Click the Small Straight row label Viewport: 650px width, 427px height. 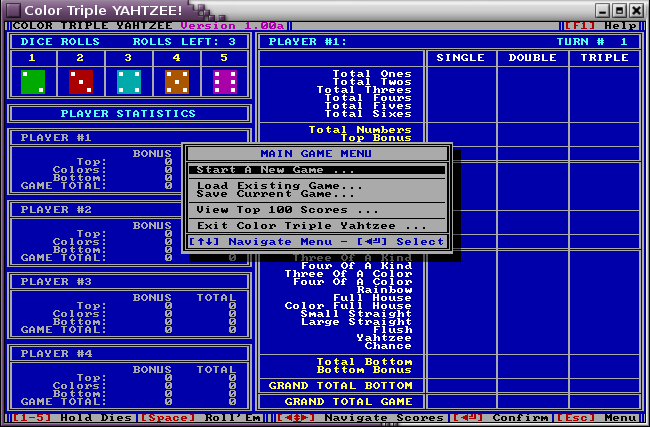click(x=357, y=314)
